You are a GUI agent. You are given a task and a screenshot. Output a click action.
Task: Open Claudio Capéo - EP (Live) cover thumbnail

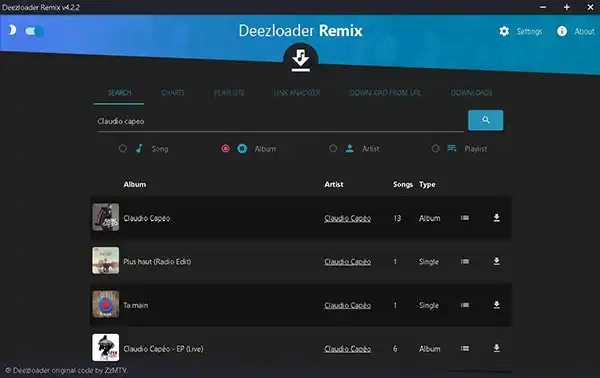(x=106, y=348)
